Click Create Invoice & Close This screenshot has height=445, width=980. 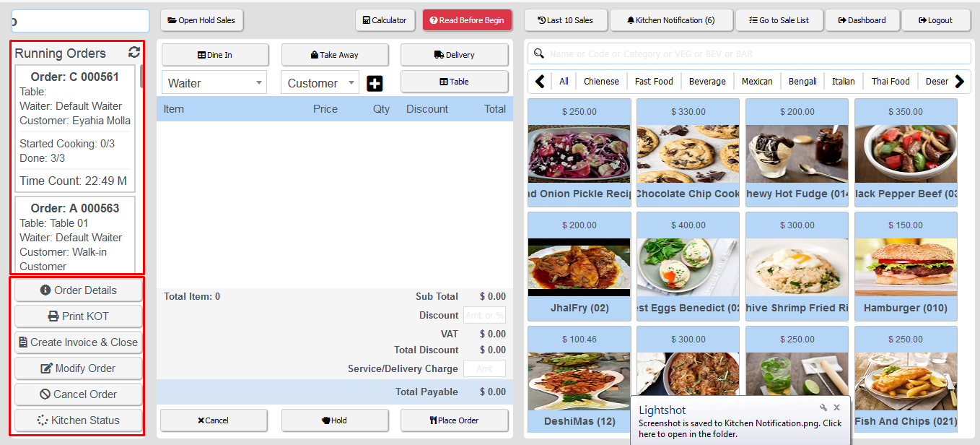[79, 342]
